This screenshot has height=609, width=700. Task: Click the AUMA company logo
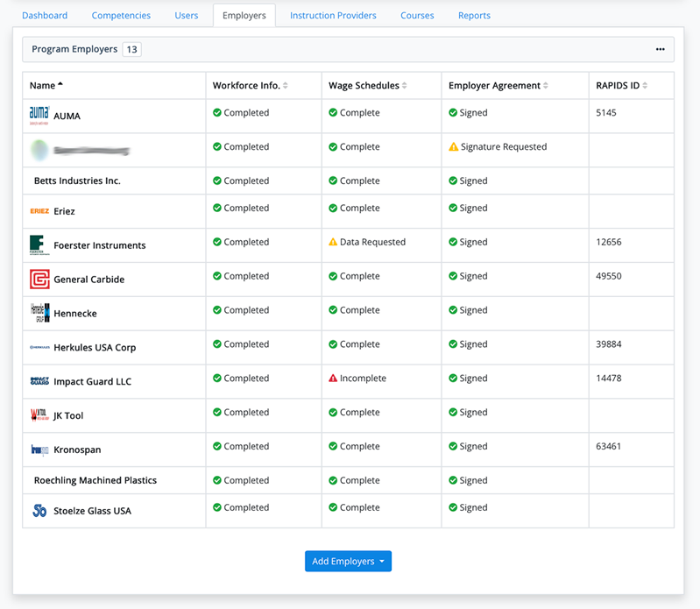pyautogui.click(x=39, y=116)
